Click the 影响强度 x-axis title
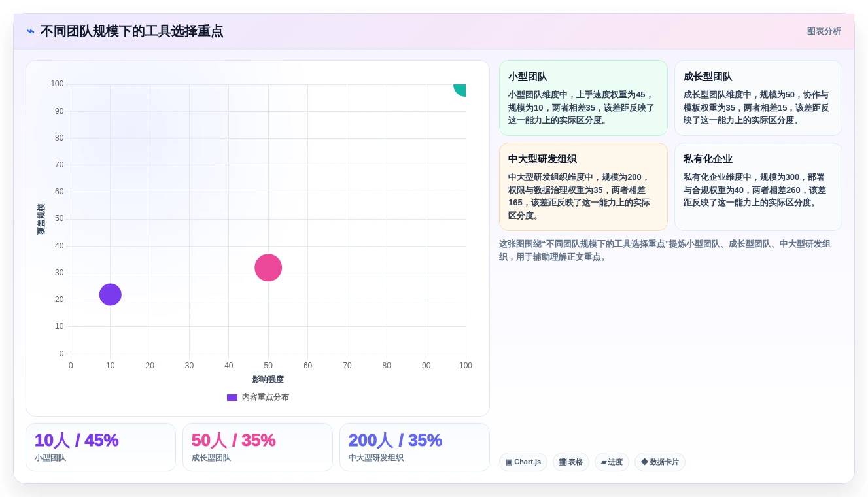Viewport: 868px width, 497px height. click(x=268, y=379)
